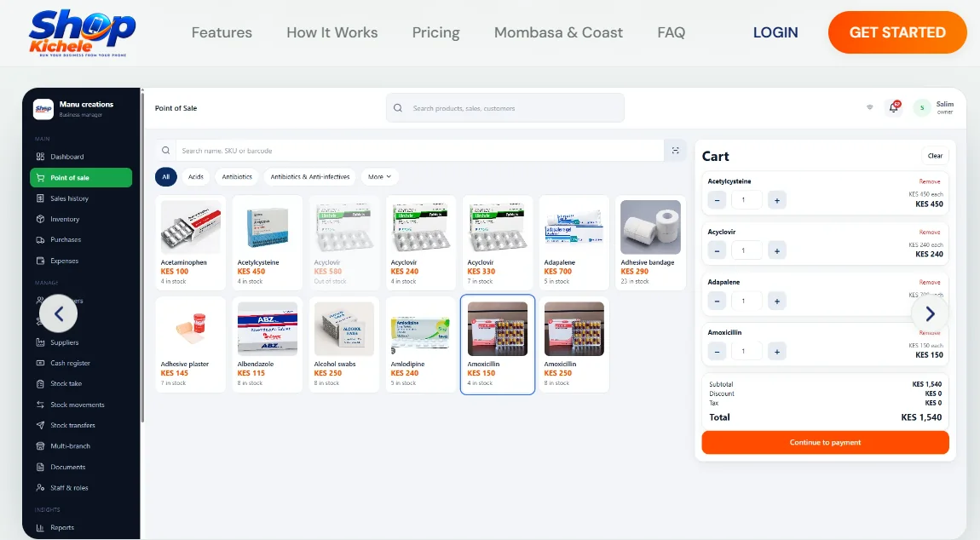The width and height of the screenshot is (980, 540).
Task: Go to next slide arrow
Action: click(x=930, y=313)
